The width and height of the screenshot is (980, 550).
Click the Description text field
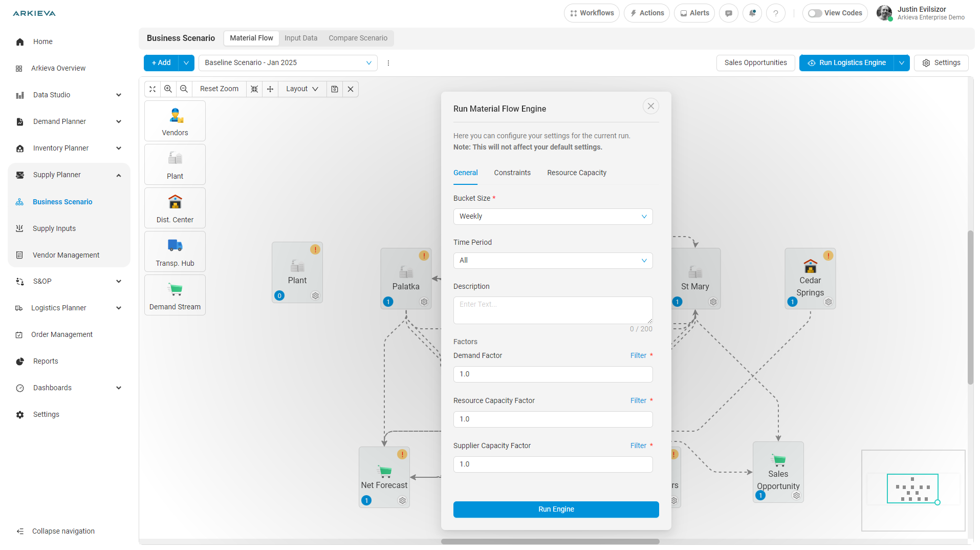(x=553, y=310)
